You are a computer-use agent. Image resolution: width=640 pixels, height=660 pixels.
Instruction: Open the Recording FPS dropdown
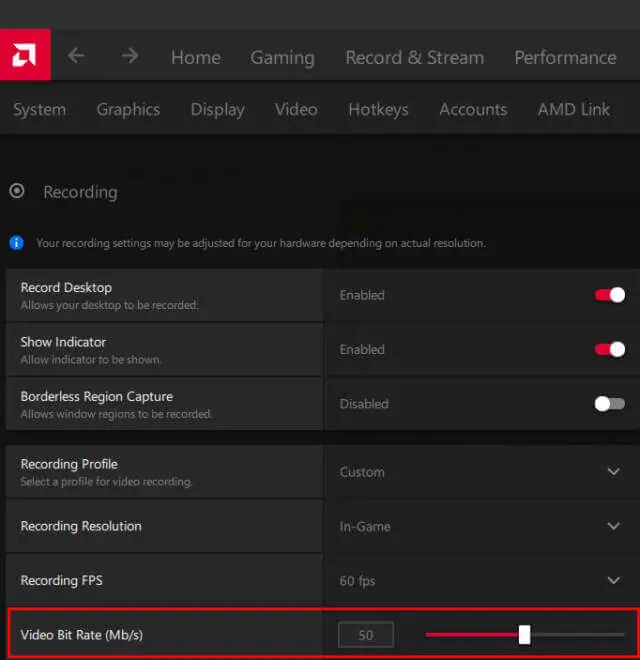[482, 580]
